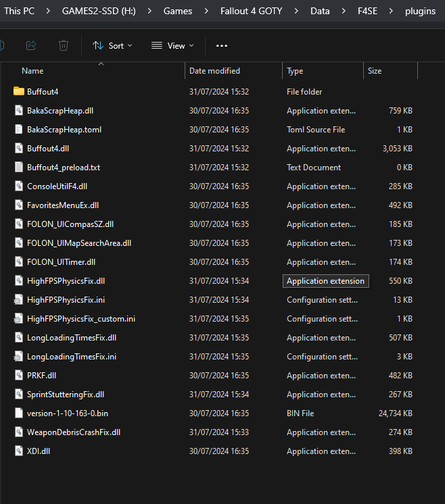Expand chevron after GAMES2-SSD (H:) breadcrumb
The image size is (445, 504).
(149, 11)
